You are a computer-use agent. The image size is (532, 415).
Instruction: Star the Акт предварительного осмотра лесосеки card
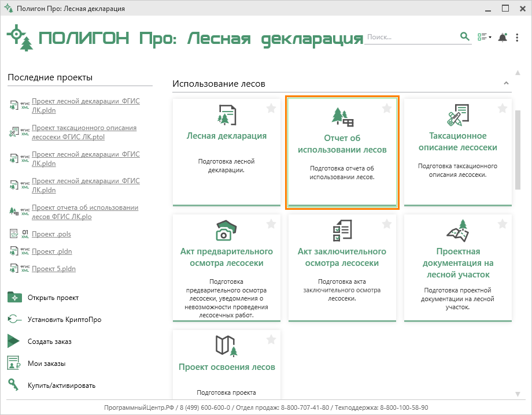pos(271,224)
